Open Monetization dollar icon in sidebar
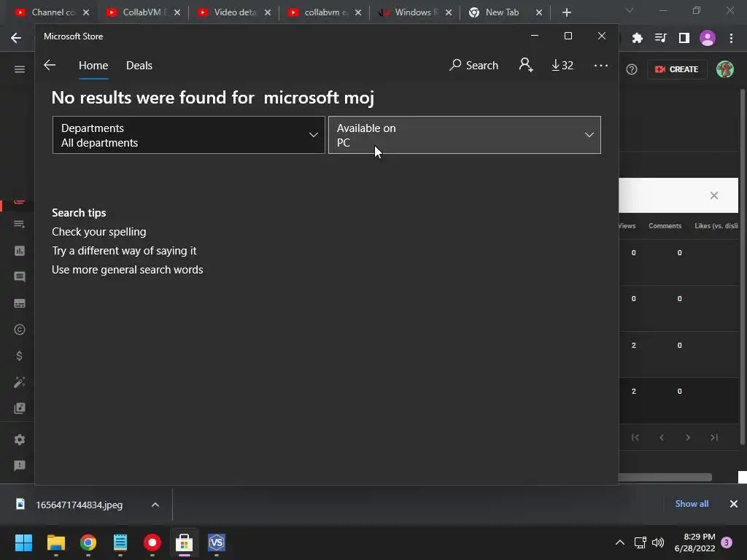747x560 pixels. (20, 356)
